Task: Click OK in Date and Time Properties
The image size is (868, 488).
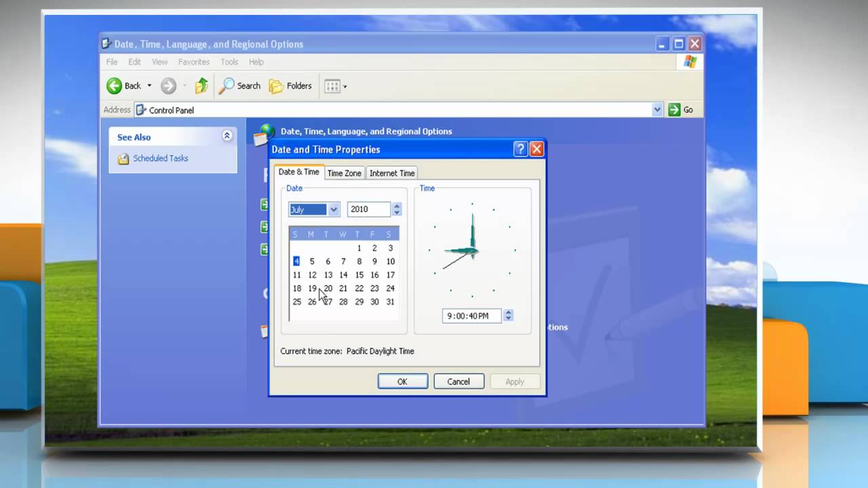Action: point(402,382)
